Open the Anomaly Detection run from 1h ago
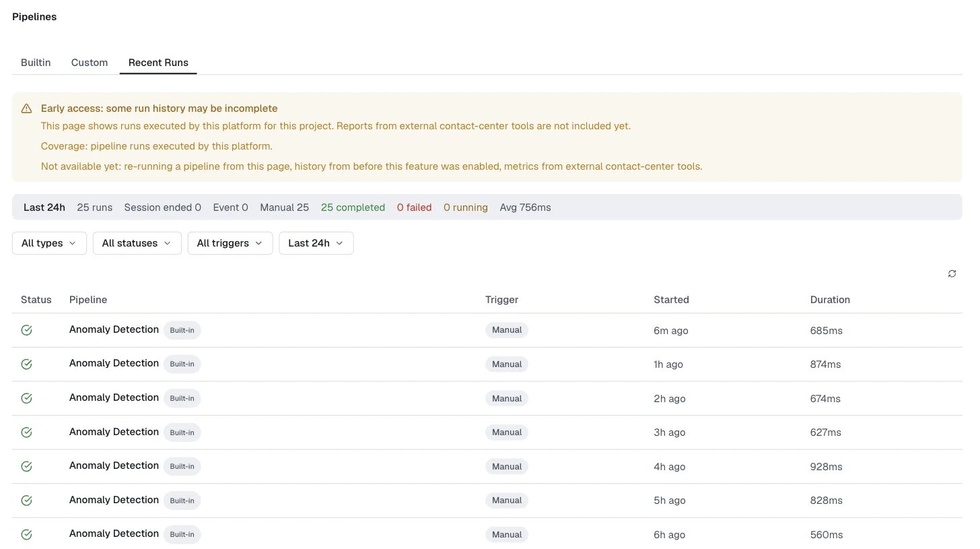Image resolution: width=980 pixels, height=549 pixels. point(487,364)
